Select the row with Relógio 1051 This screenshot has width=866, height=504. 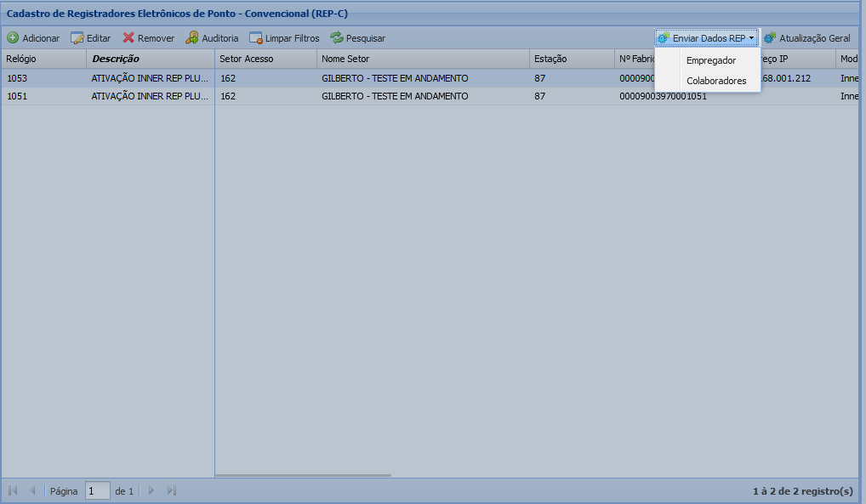point(18,96)
